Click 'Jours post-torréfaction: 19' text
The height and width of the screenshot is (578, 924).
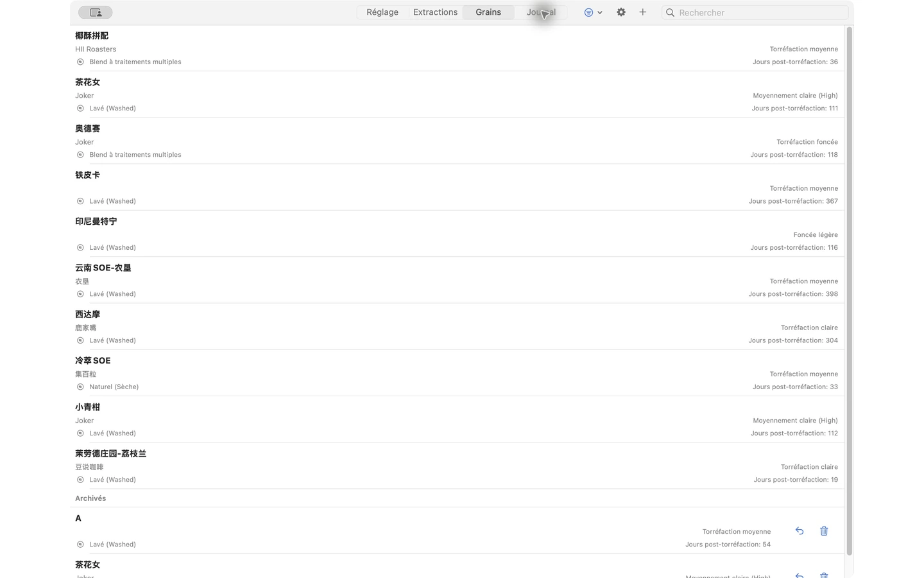pos(796,480)
